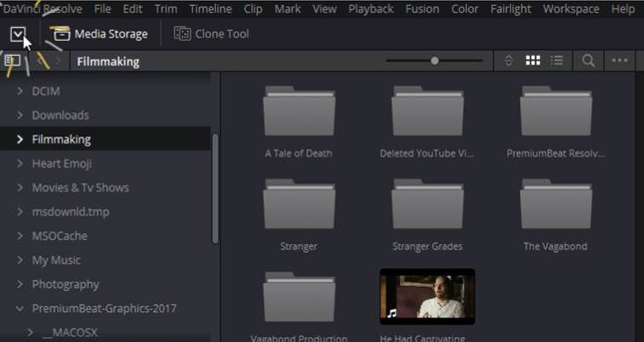
Task: Expand the My Music folder chevron
Action: coord(20,259)
